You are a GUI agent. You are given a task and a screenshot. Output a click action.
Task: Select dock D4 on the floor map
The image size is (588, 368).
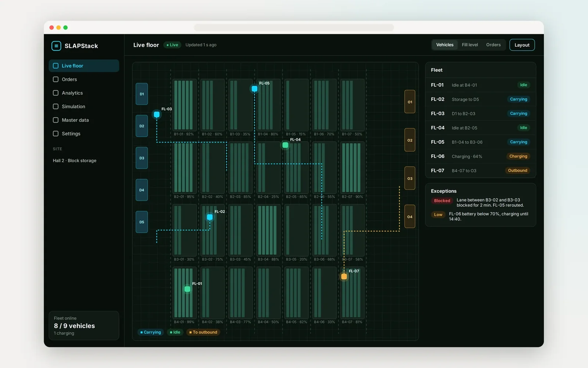tap(142, 190)
